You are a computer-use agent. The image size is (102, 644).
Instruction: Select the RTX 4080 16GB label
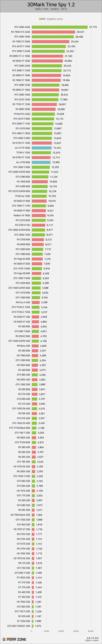point(22,37)
